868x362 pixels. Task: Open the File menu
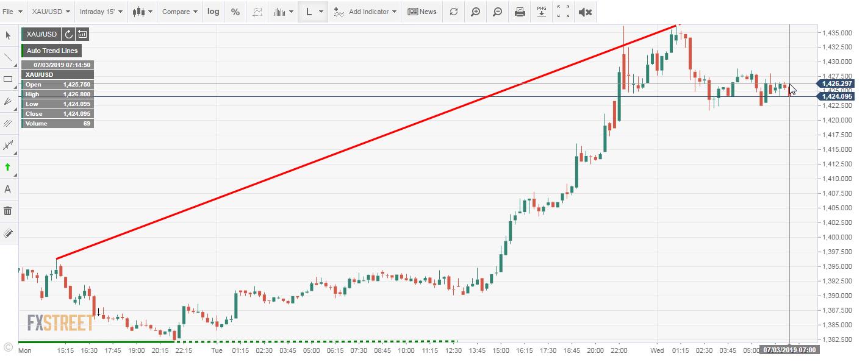click(x=12, y=12)
